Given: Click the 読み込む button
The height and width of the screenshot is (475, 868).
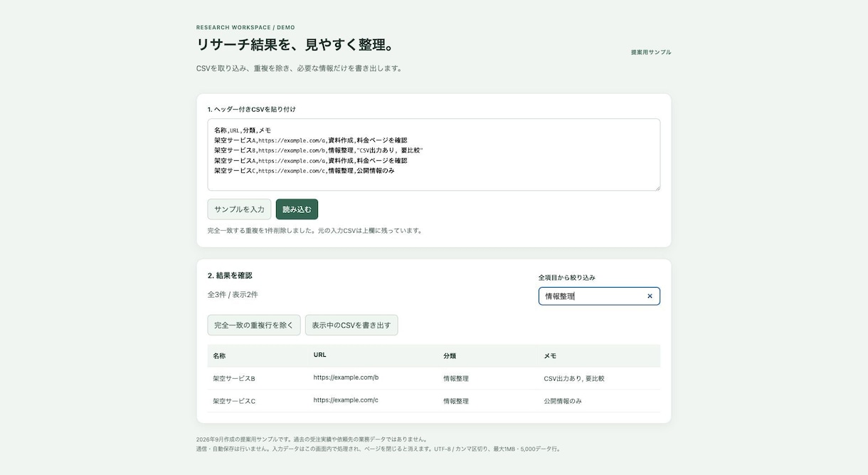Looking at the screenshot, I should (x=297, y=209).
